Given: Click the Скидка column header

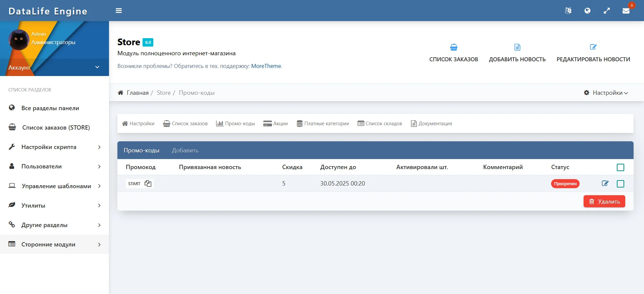Looking at the screenshot, I should tap(292, 167).
